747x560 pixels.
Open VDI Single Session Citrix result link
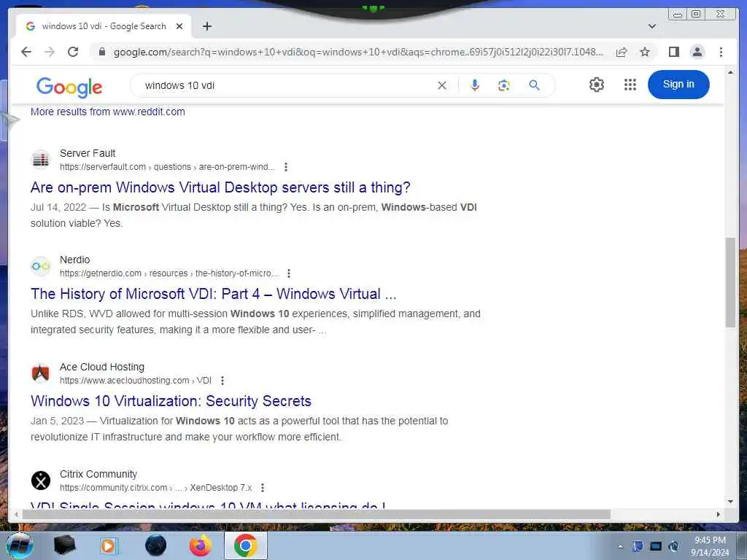click(208, 505)
